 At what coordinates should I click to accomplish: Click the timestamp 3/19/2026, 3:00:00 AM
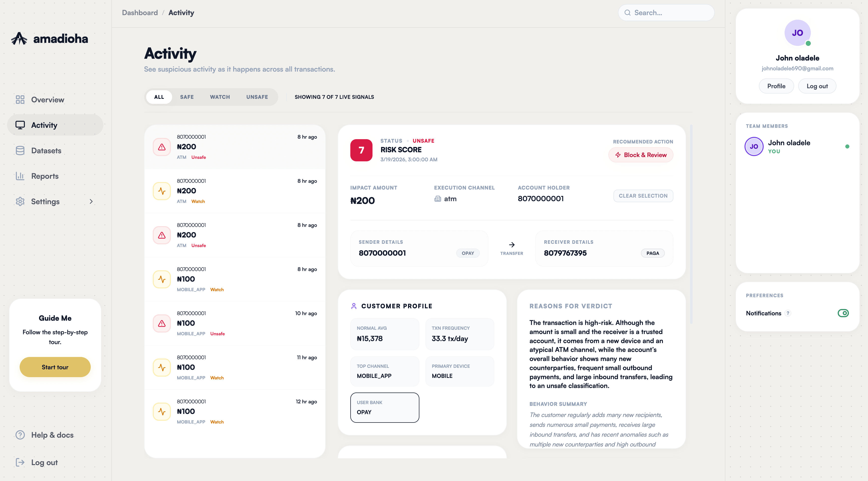coord(409,159)
